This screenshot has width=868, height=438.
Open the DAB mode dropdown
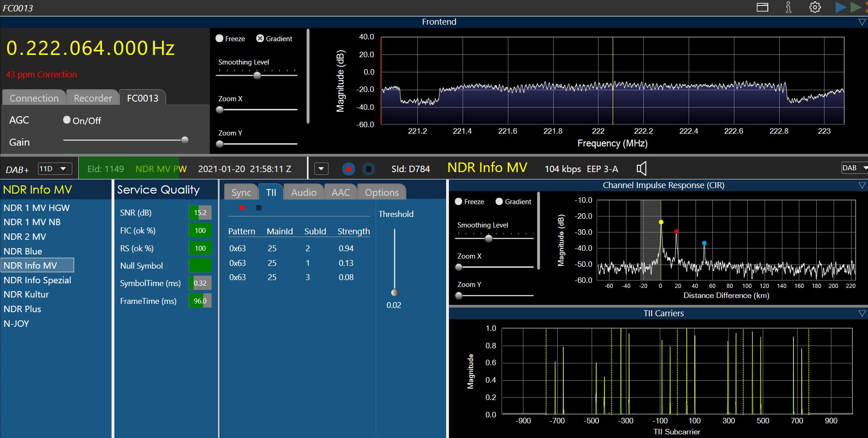(854, 168)
